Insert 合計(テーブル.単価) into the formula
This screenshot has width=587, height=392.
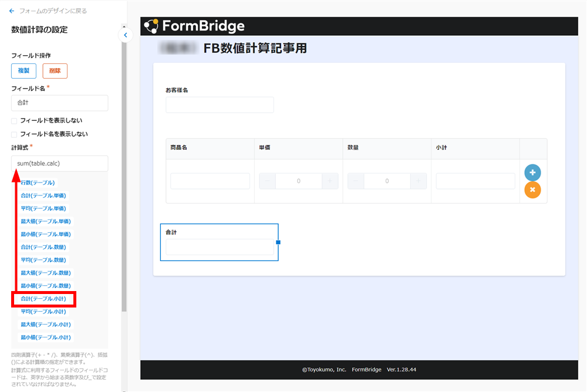click(43, 195)
